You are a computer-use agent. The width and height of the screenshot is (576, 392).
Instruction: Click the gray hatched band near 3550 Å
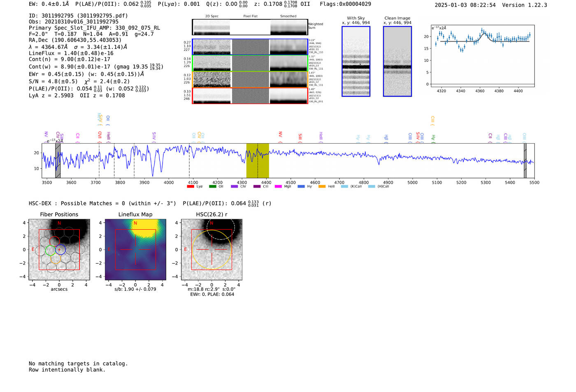click(58, 160)
